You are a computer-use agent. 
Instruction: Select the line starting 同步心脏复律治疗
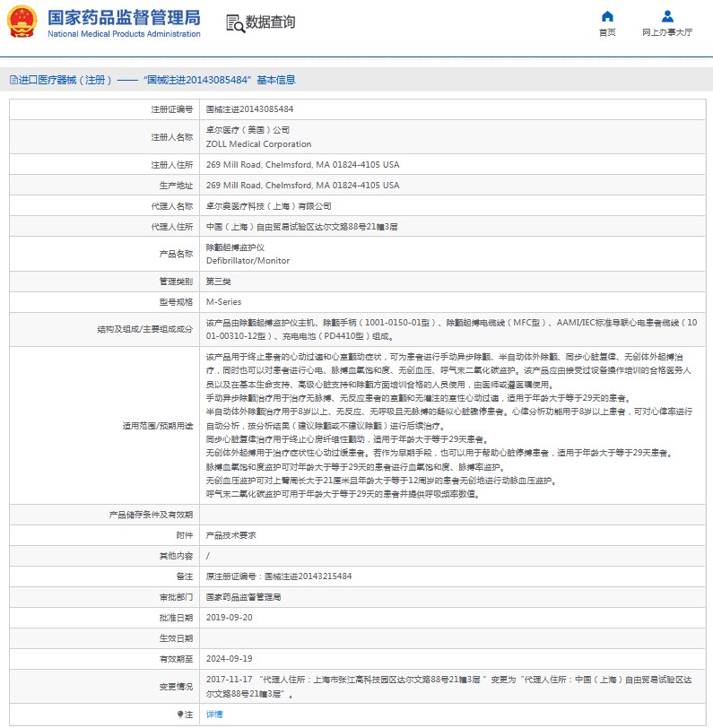pos(347,438)
